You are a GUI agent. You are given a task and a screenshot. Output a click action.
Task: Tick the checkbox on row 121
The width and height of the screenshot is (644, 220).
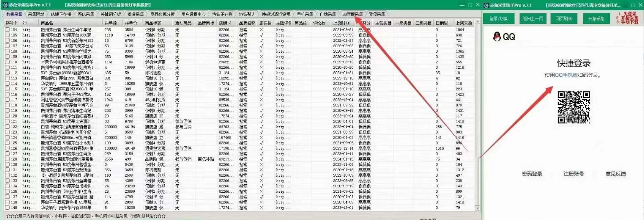coord(7,121)
